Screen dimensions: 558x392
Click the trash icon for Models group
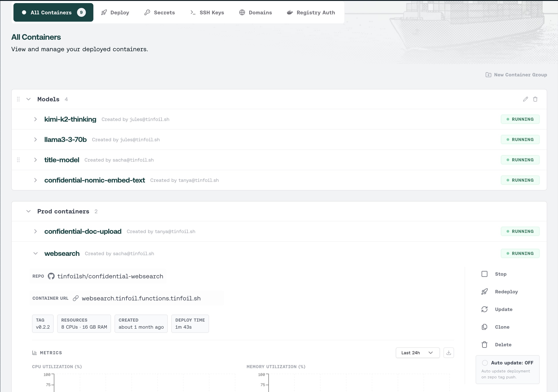[535, 99]
